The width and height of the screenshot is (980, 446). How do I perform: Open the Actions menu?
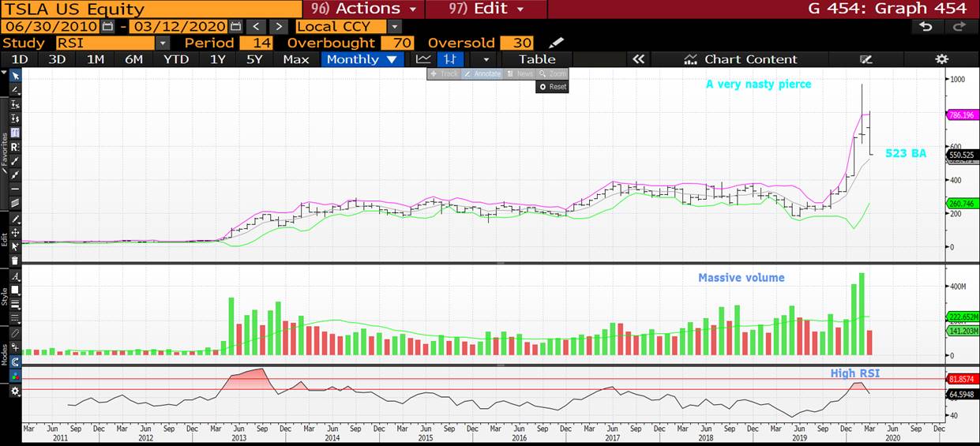pos(364,9)
